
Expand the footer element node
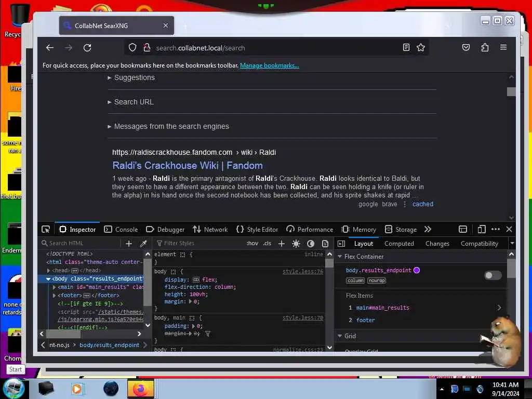pyautogui.click(x=54, y=296)
